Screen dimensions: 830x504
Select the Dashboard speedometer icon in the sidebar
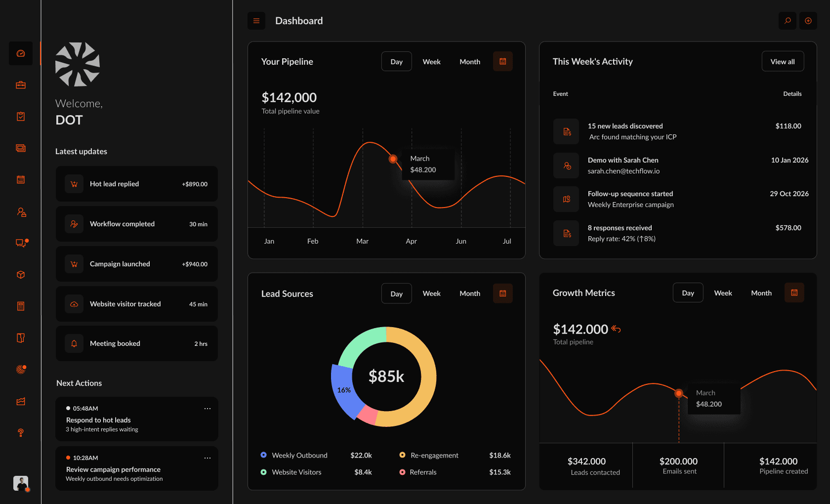pyautogui.click(x=20, y=53)
